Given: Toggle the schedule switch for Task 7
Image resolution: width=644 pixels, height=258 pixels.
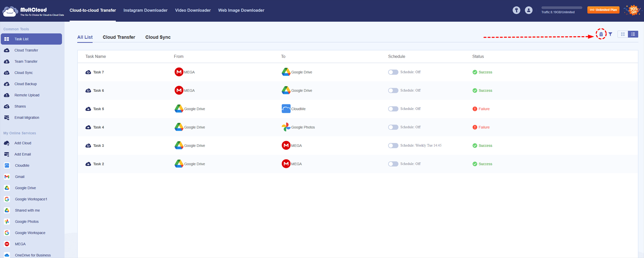Looking at the screenshot, I should (x=393, y=72).
